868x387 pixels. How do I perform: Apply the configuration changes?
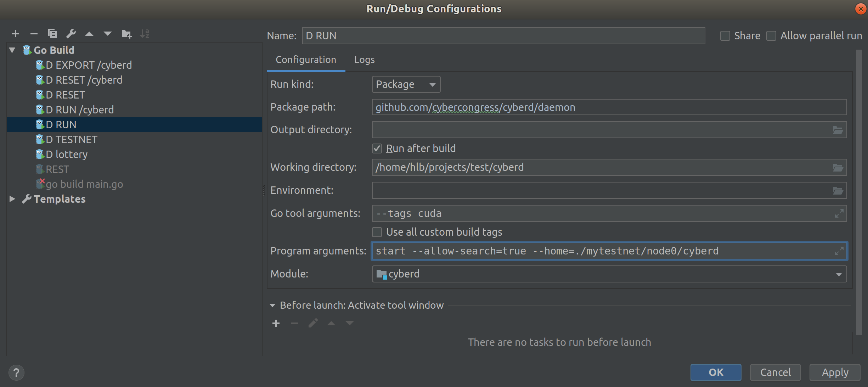(x=834, y=372)
